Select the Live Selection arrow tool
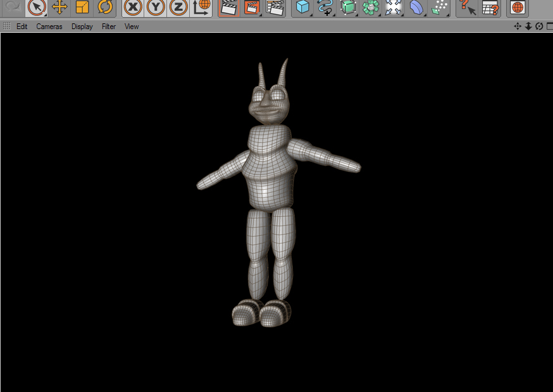 point(37,7)
